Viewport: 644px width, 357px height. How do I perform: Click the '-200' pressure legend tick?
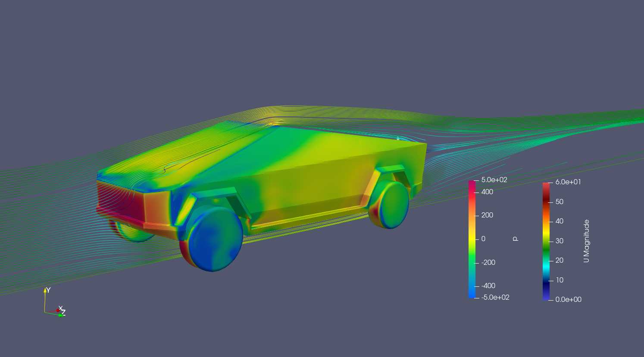coord(488,262)
